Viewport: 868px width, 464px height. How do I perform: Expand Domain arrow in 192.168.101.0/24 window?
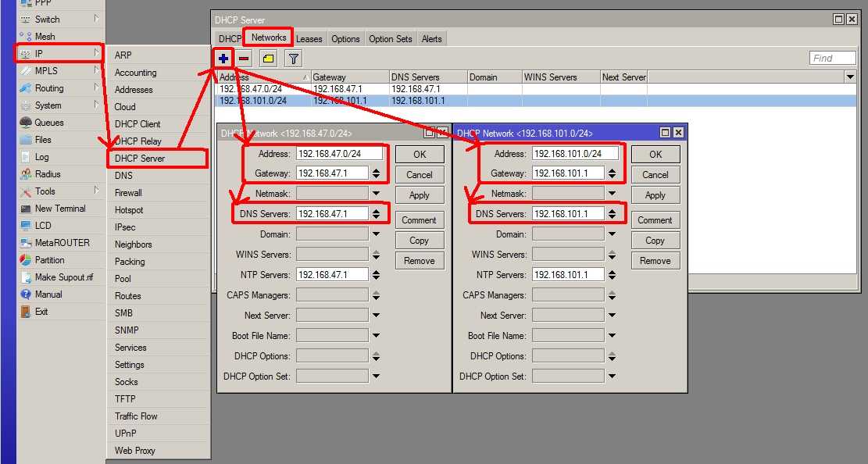(612, 234)
